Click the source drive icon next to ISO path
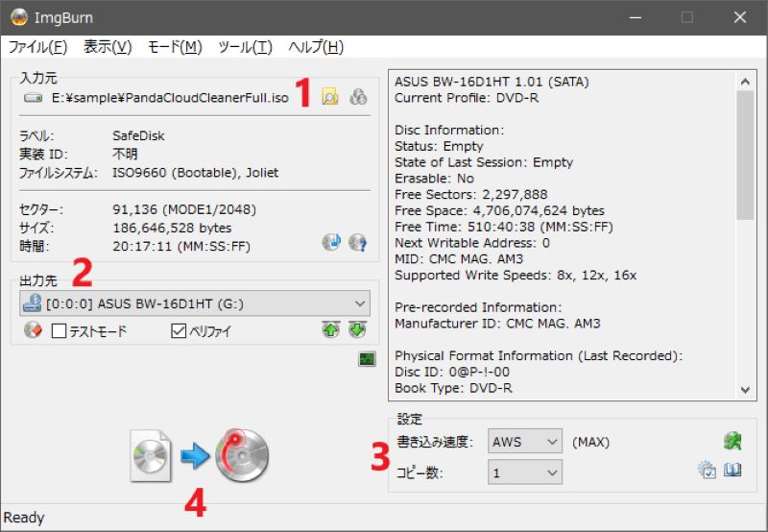 pyautogui.click(x=34, y=98)
